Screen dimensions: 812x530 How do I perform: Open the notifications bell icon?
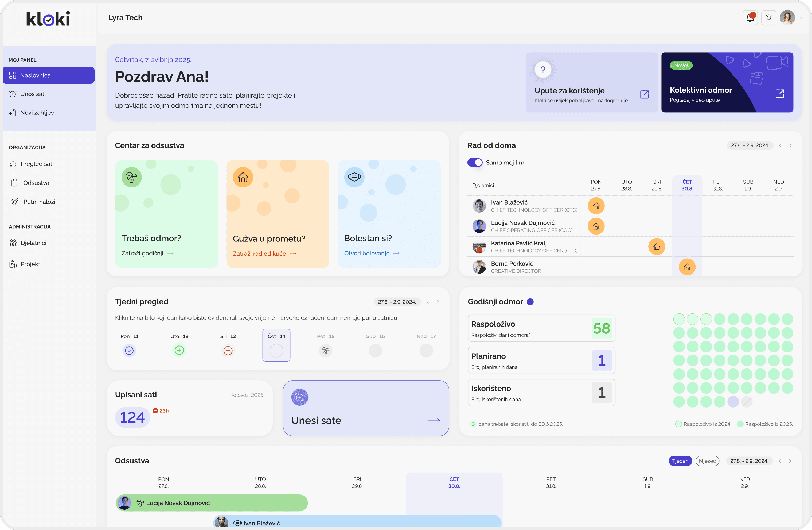(x=750, y=17)
